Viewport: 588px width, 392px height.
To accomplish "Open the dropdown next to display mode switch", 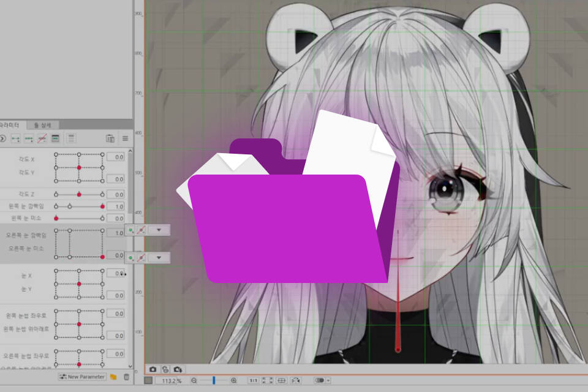I will [x=328, y=380].
